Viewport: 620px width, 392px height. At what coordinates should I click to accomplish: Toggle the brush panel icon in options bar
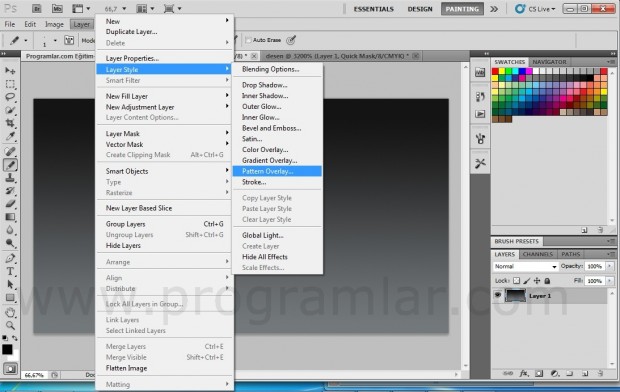click(x=69, y=40)
